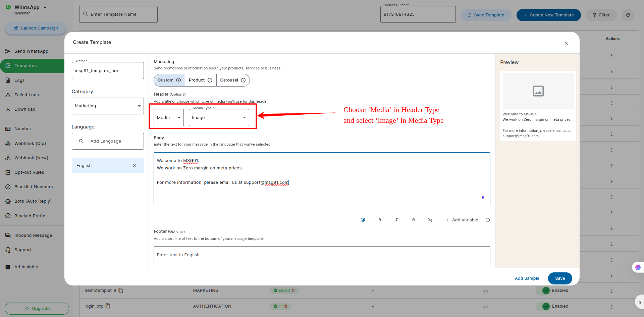Open Templates in sidebar
The width and height of the screenshot is (644, 317).
tap(32, 66)
